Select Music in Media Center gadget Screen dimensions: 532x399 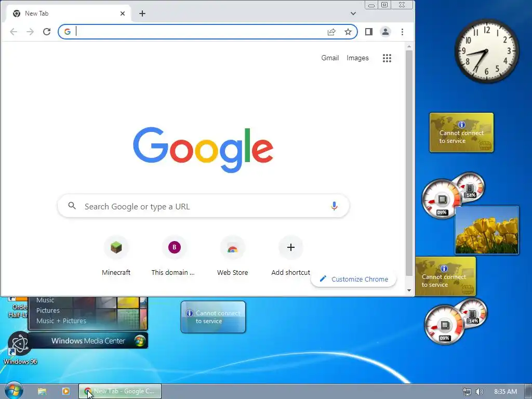[45, 300]
